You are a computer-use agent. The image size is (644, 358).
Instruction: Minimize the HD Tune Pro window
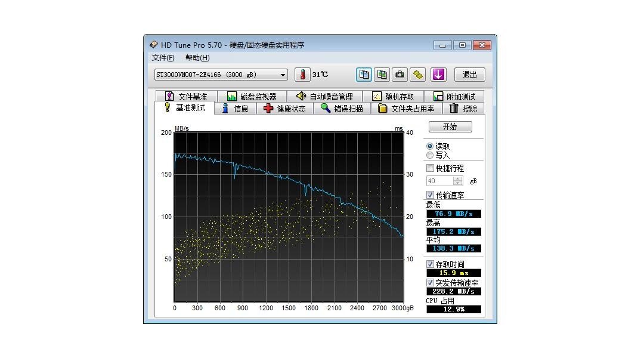pos(442,45)
